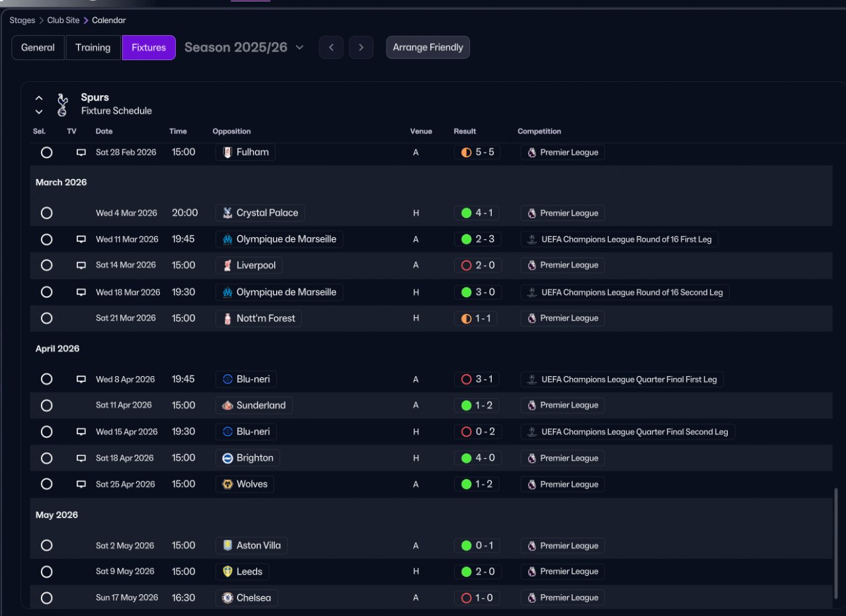Viewport: 846px width, 616px height.
Task: Go to next season arrow button
Action: point(361,48)
